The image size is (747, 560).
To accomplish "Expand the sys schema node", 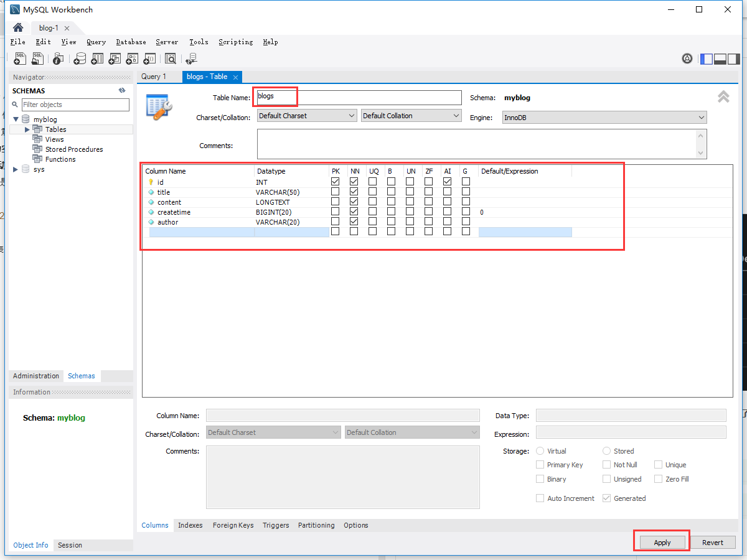I will click(x=16, y=169).
